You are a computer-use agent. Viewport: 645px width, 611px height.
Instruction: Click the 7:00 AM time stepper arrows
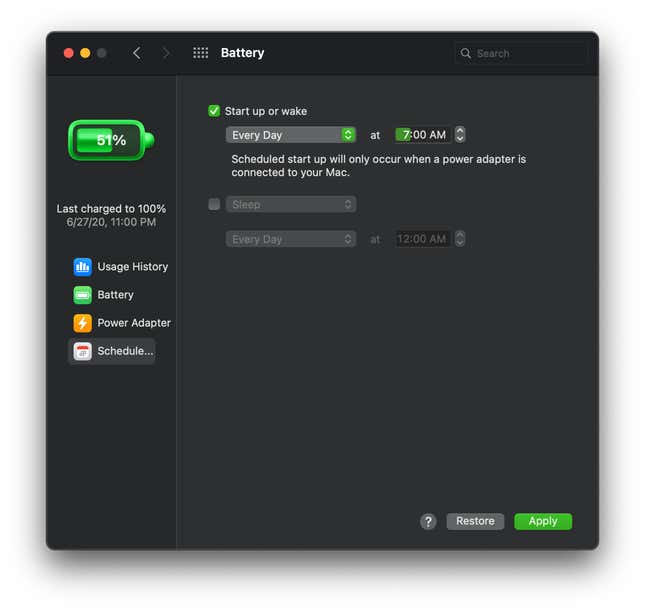[x=460, y=135]
